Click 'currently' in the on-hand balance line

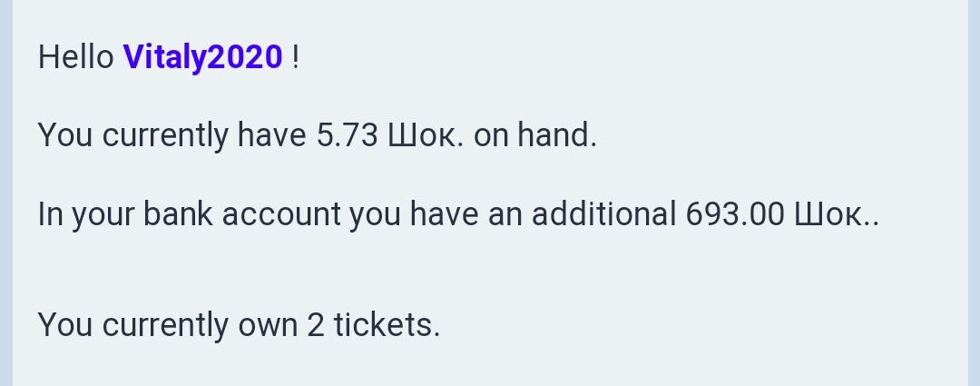tap(165, 135)
